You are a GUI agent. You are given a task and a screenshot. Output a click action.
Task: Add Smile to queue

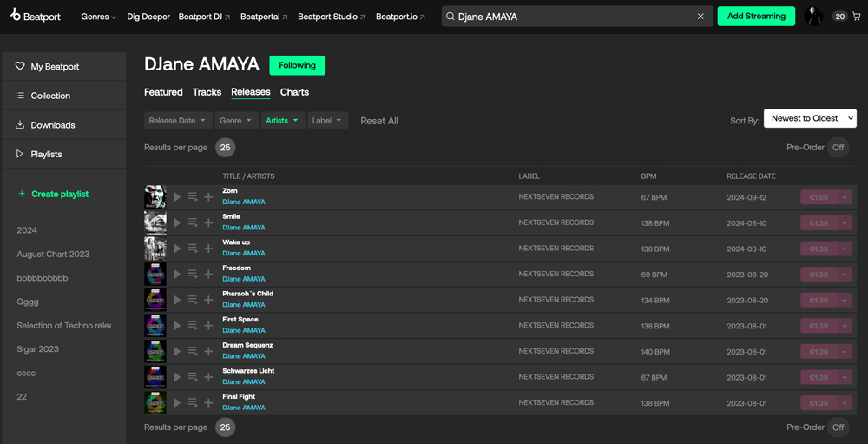coord(193,222)
